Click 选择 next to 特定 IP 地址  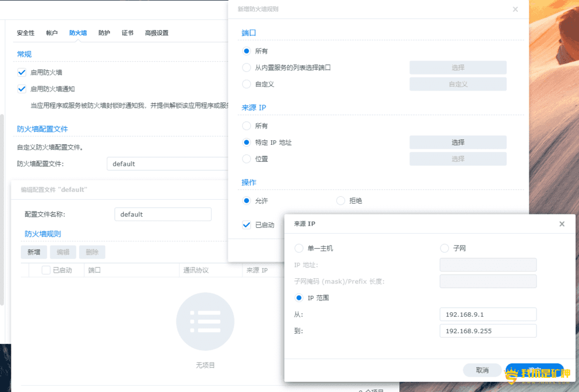(457, 142)
